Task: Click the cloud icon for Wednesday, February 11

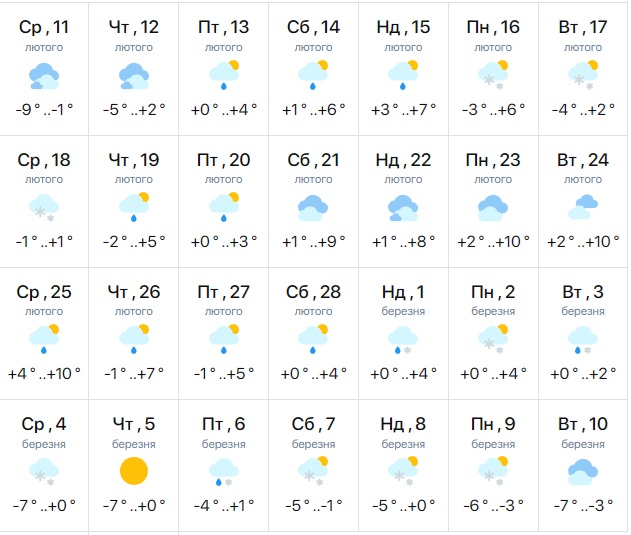Action: click(x=43, y=75)
